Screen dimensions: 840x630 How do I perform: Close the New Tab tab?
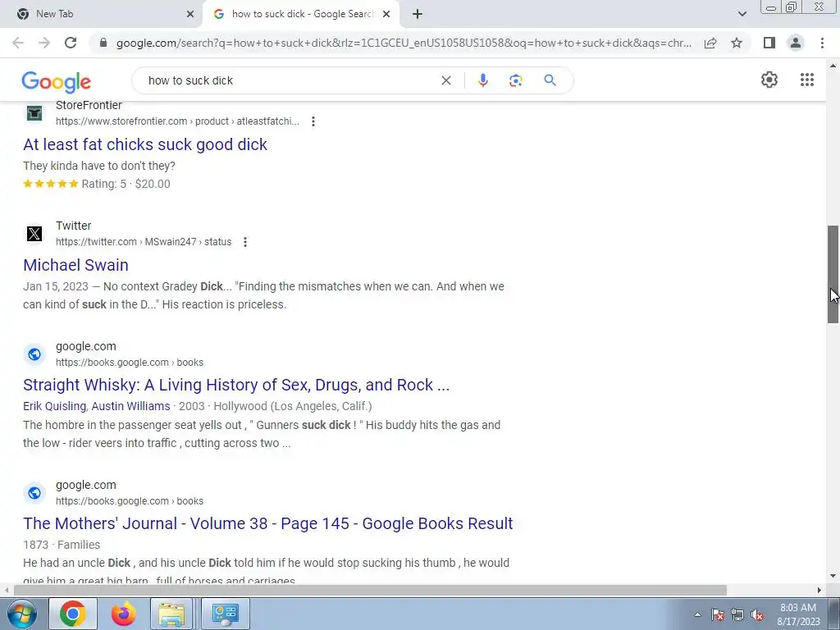pyautogui.click(x=190, y=14)
